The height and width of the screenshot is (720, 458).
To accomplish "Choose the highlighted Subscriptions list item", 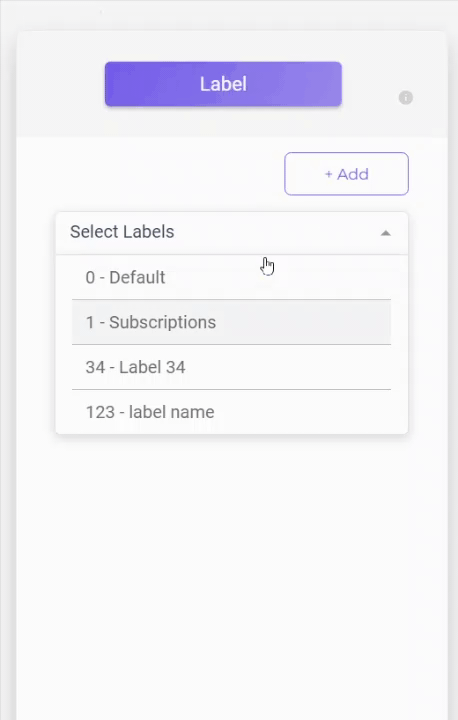I will tap(232, 322).
